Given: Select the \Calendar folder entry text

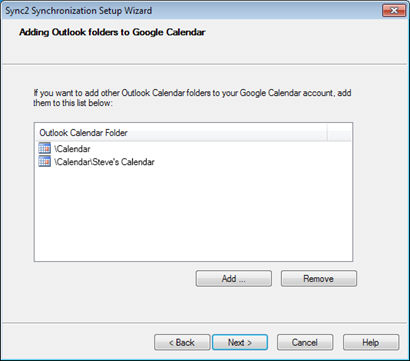Looking at the screenshot, I should [x=72, y=149].
